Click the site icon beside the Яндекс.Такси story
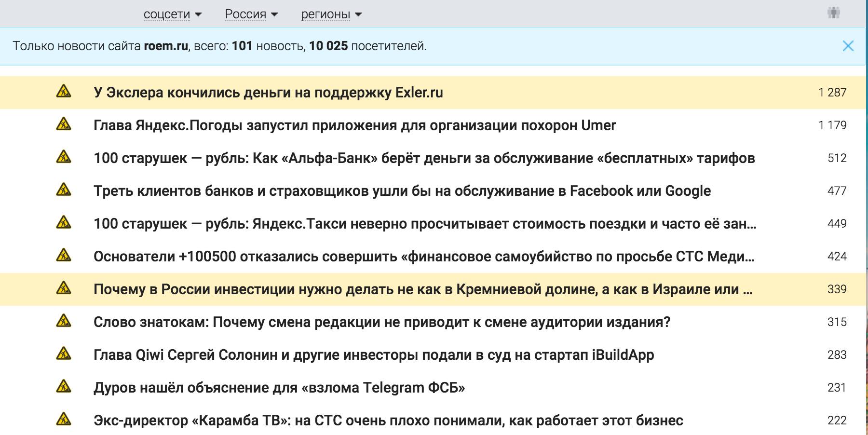Viewport: 868px width, 435px height. tap(64, 223)
